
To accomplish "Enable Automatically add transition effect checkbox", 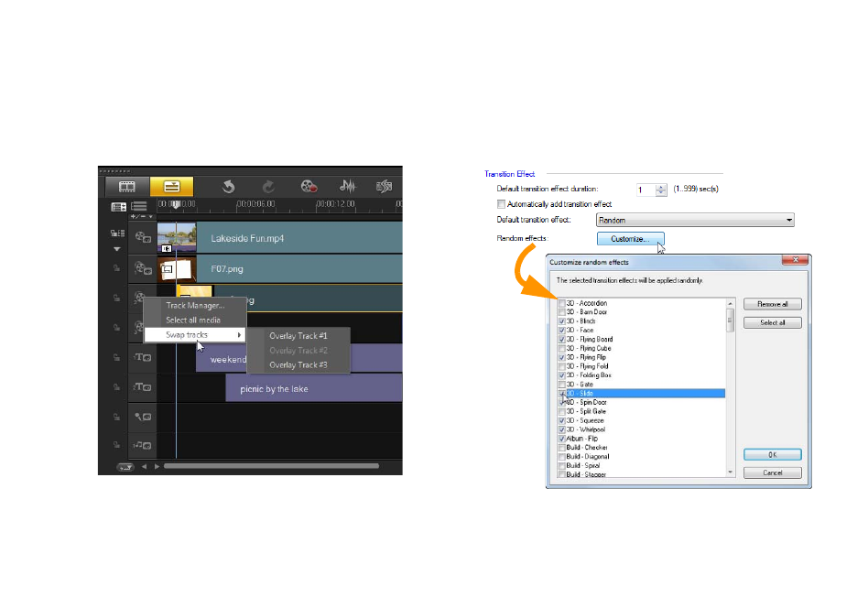I will point(502,204).
